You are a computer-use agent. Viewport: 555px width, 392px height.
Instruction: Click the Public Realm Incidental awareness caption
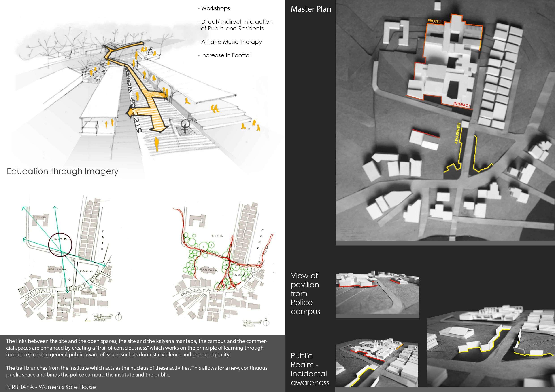tap(310, 369)
